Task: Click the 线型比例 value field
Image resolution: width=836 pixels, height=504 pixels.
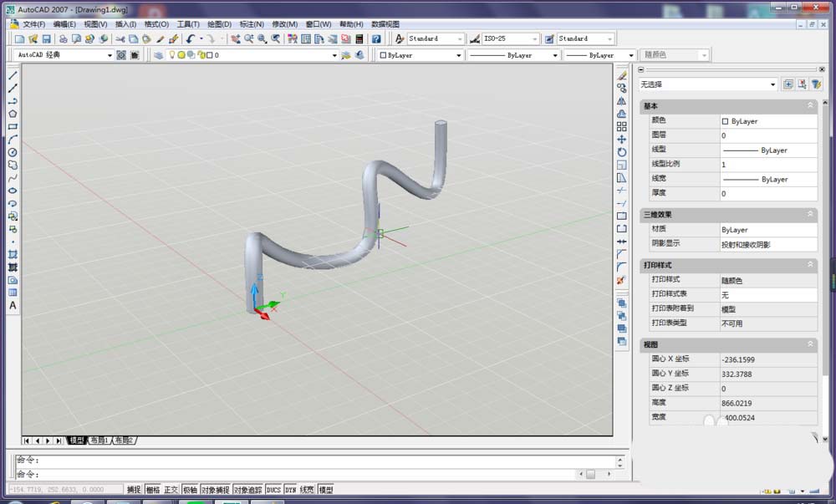Action: (767, 165)
